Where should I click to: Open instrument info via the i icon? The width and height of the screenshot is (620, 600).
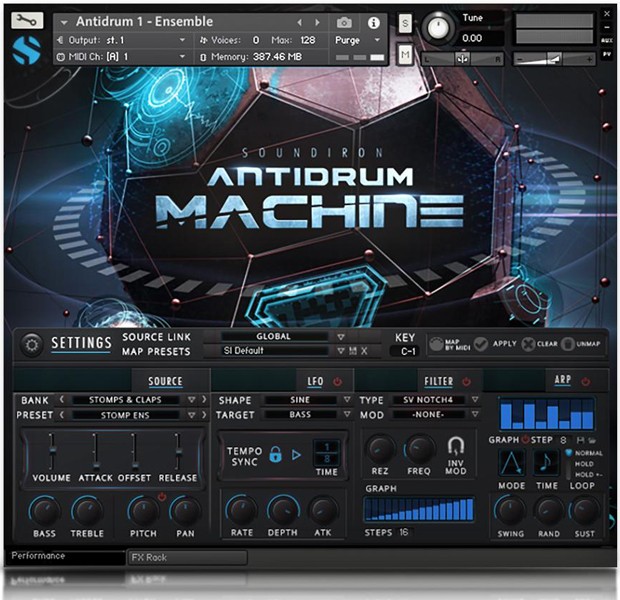click(374, 23)
